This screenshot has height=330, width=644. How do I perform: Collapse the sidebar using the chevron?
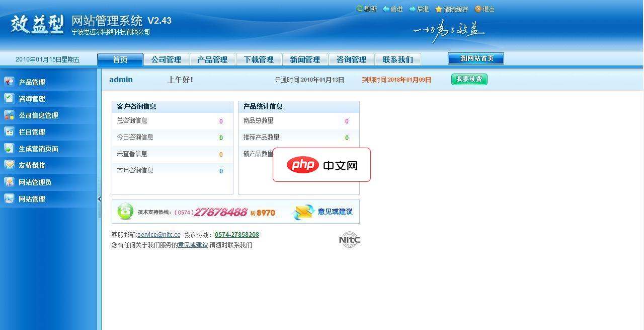[99, 199]
